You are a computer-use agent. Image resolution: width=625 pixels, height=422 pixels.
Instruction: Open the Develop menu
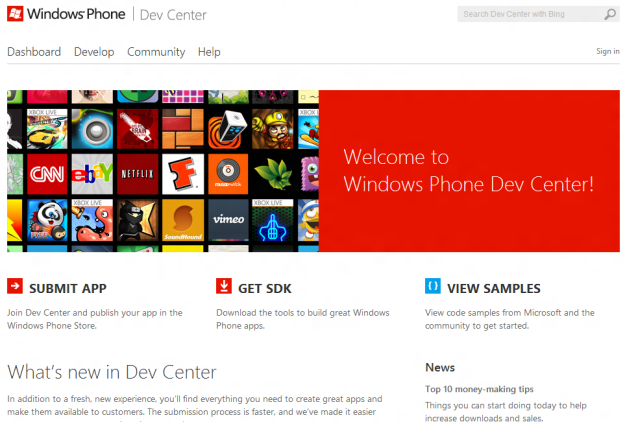tap(94, 52)
